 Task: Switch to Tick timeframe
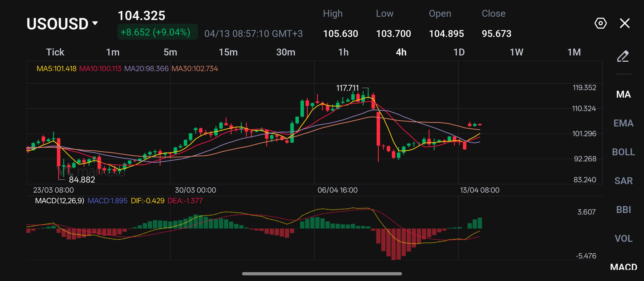(55, 52)
